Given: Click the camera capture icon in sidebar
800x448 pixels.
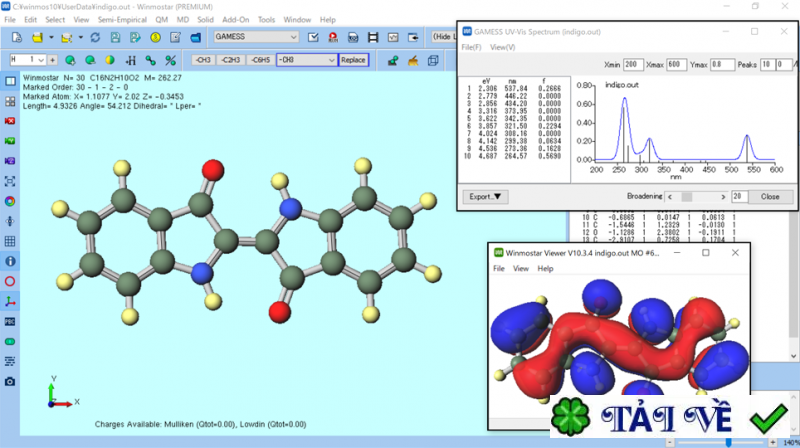Looking at the screenshot, I should (9, 382).
